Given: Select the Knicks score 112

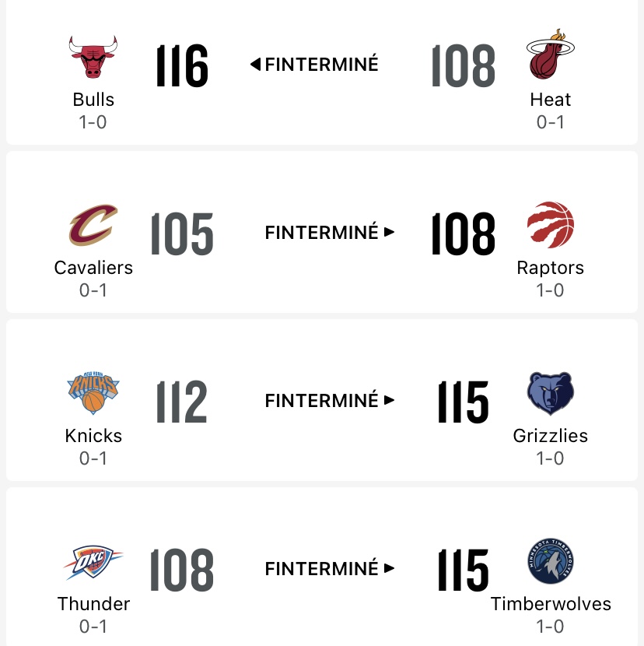Looking at the screenshot, I should click(x=182, y=402).
